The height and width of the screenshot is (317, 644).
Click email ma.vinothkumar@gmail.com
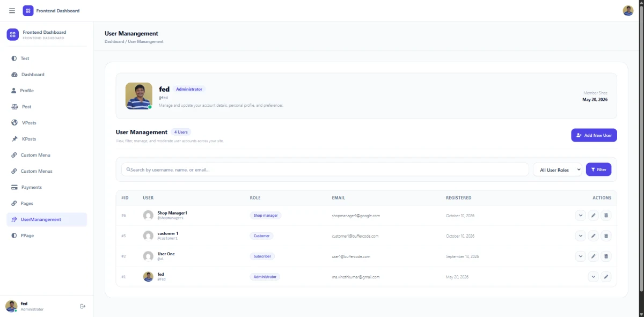pos(356,277)
